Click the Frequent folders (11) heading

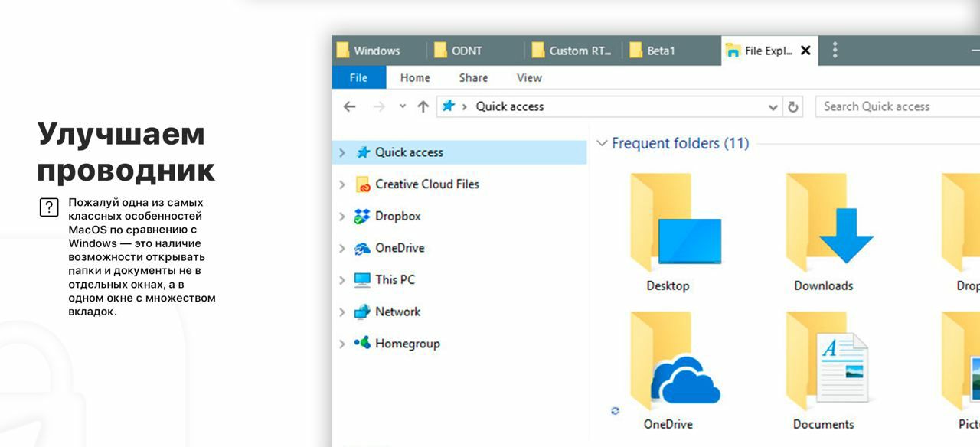(680, 143)
